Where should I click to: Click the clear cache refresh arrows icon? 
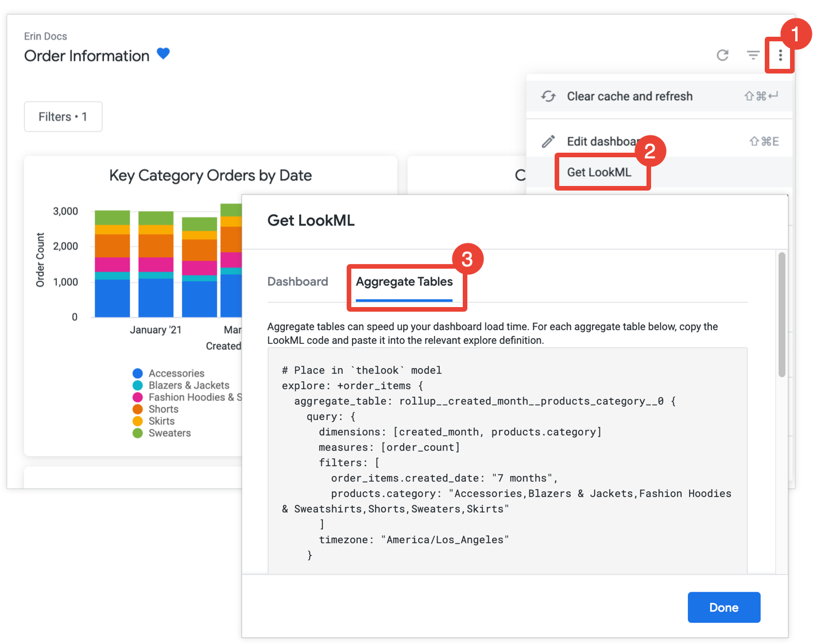tap(548, 96)
